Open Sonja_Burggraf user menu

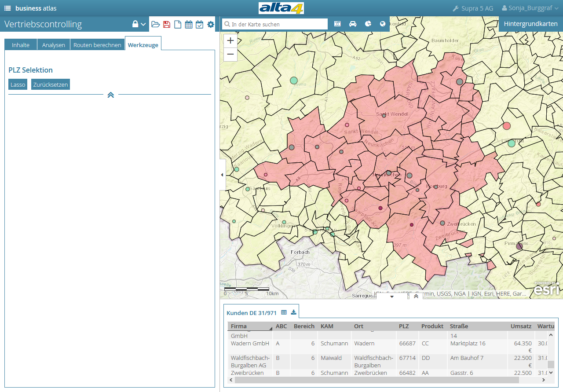tap(530, 8)
